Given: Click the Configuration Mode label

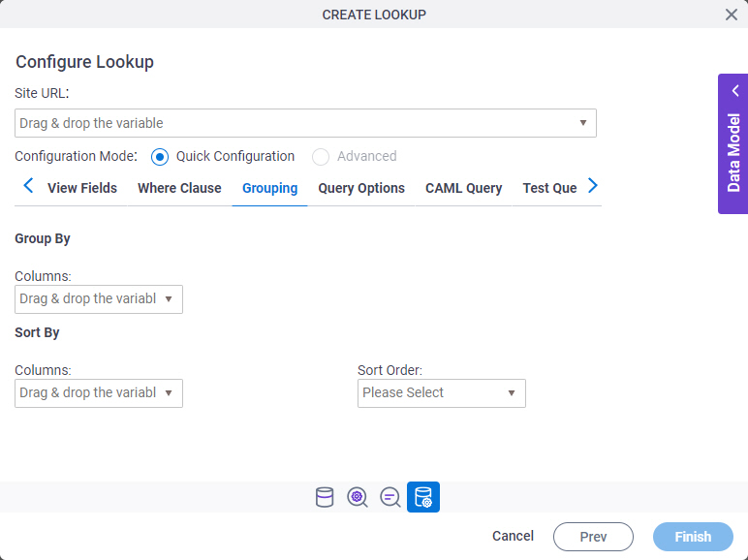Looking at the screenshot, I should [x=76, y=156].
